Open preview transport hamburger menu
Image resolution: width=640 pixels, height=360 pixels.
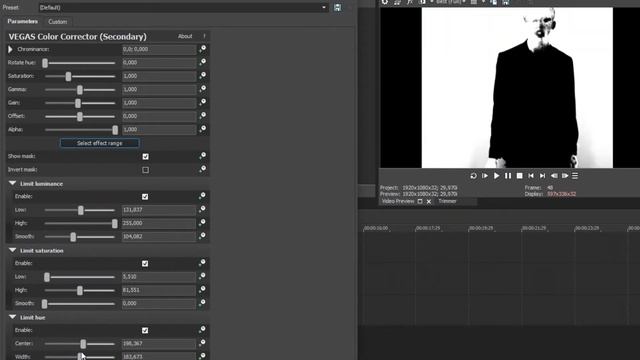click(x=575, y=176)
